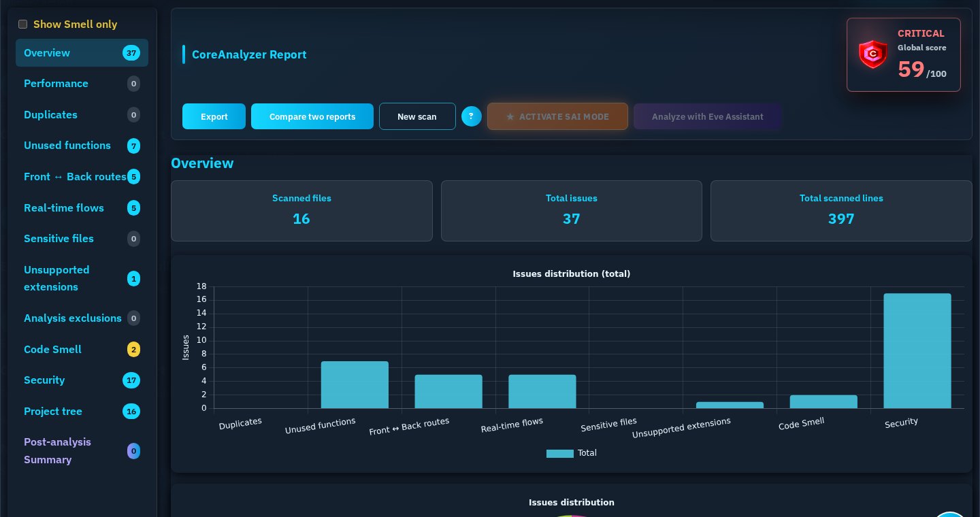Click the round question mark help icon
This screenshot has height=517, width=980.
pos(472,116)
